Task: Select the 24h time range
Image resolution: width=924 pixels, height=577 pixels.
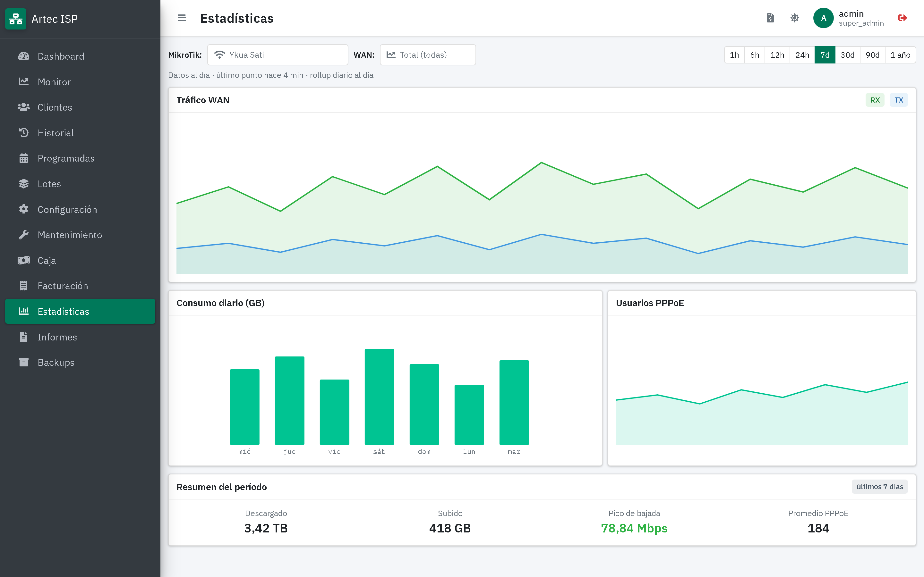Action: click(x=802, y=55)
